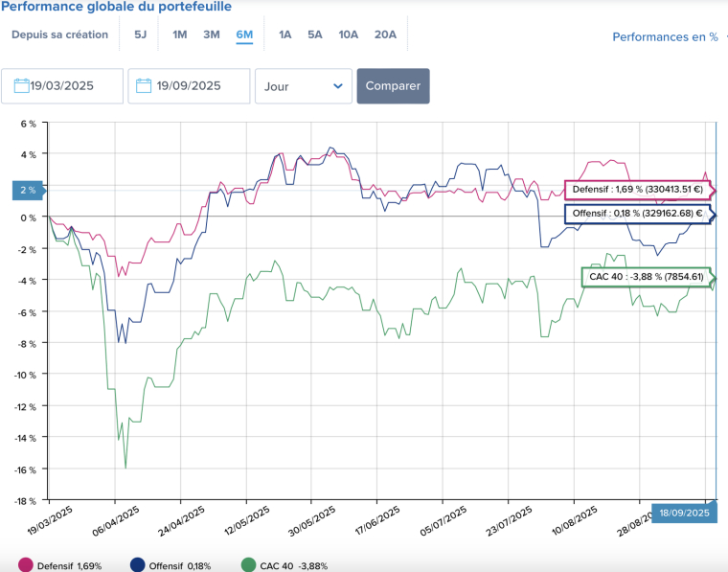Choose the 10A time range

click(348, 34)
